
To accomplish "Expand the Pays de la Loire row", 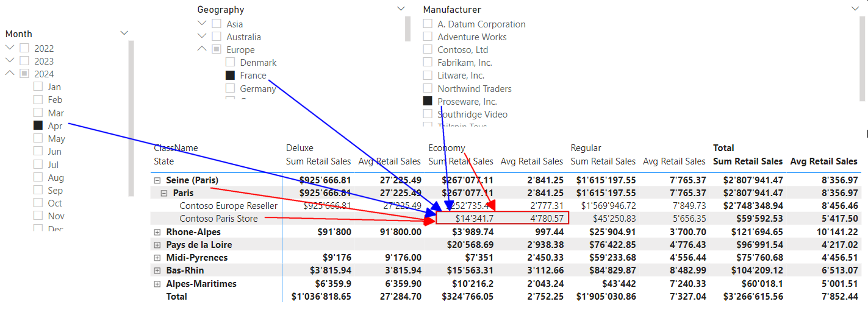I will point(157,245).
